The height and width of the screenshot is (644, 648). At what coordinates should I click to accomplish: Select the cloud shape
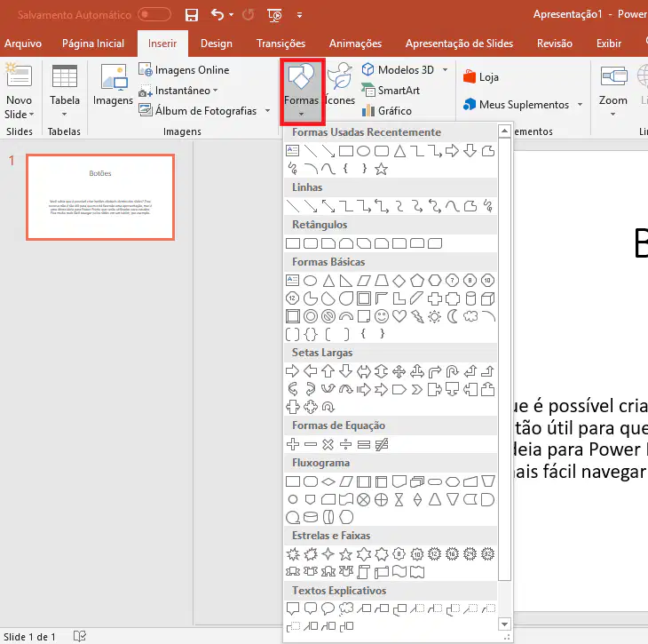(470, 317)
